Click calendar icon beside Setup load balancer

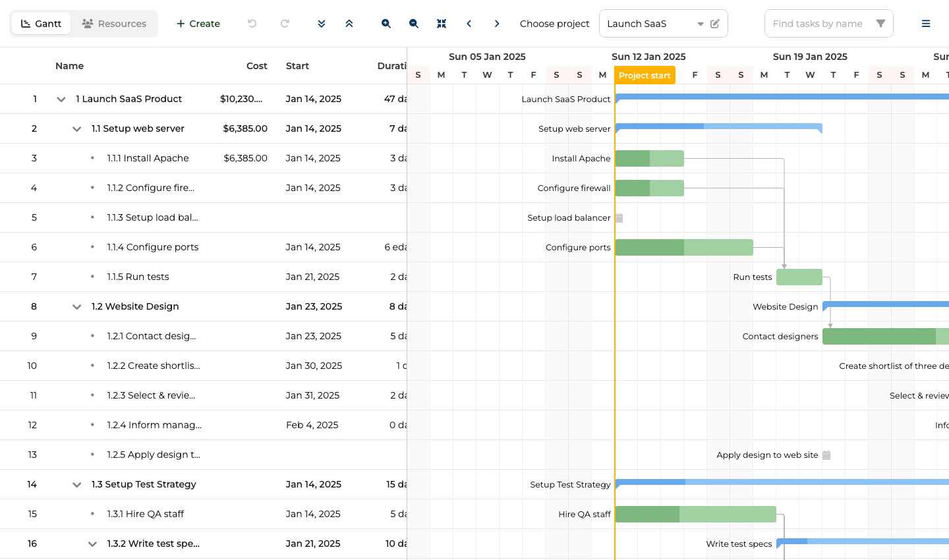619,217
